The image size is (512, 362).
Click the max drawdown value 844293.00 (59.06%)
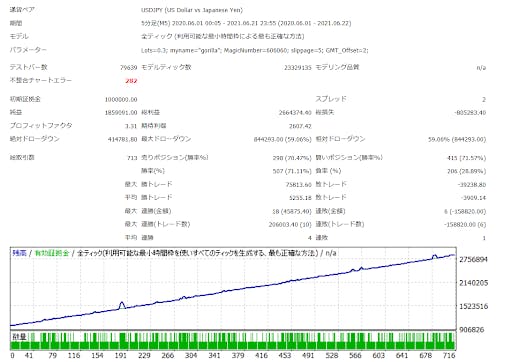click(x=282, y=139)
